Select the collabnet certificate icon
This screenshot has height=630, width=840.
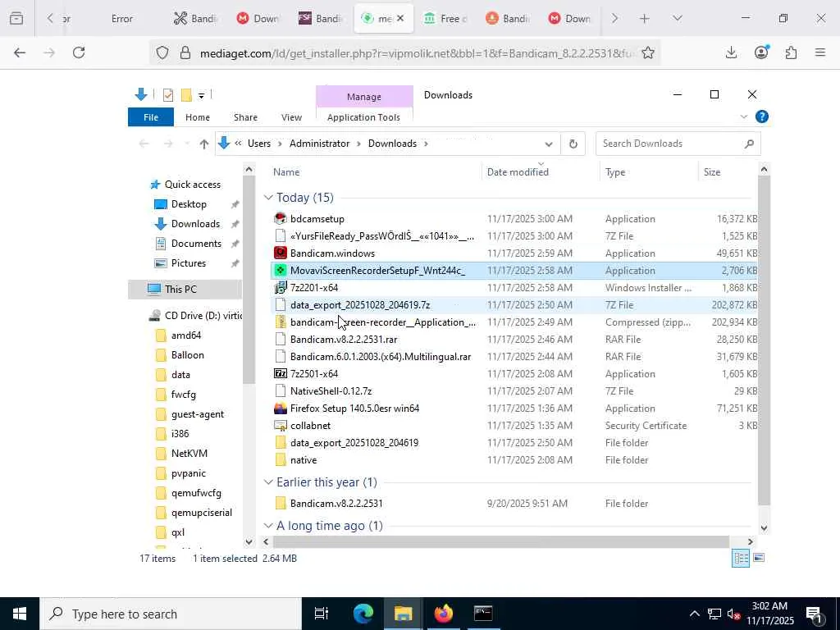281,426
